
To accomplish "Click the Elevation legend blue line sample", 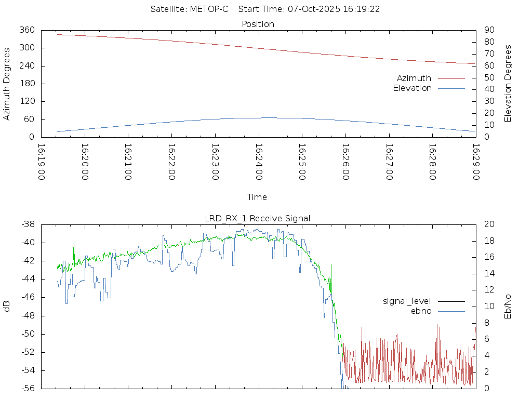I will click(451, 88).
